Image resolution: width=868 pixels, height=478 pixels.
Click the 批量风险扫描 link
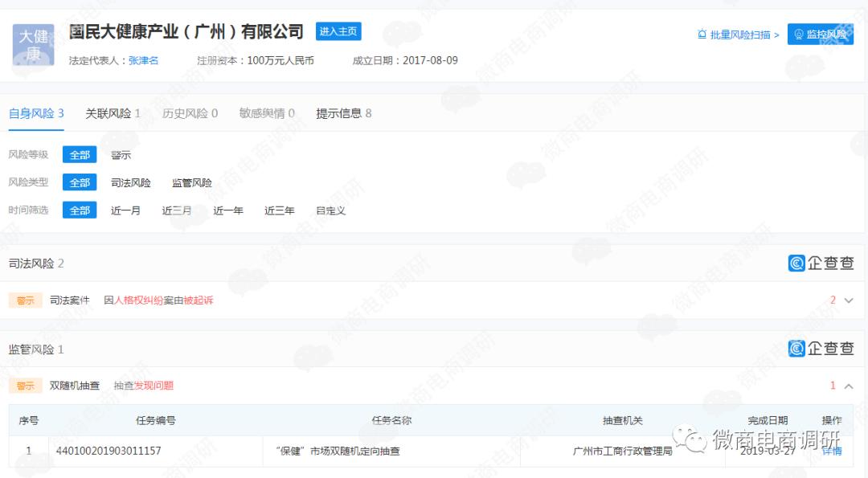click(744, 35)
